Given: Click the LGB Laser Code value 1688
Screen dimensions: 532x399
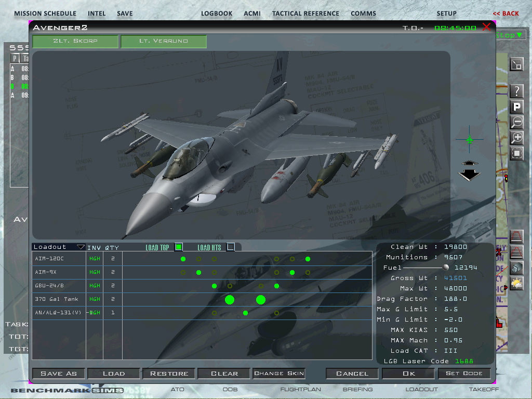Looking at the screenshot, I should point(464,361).
